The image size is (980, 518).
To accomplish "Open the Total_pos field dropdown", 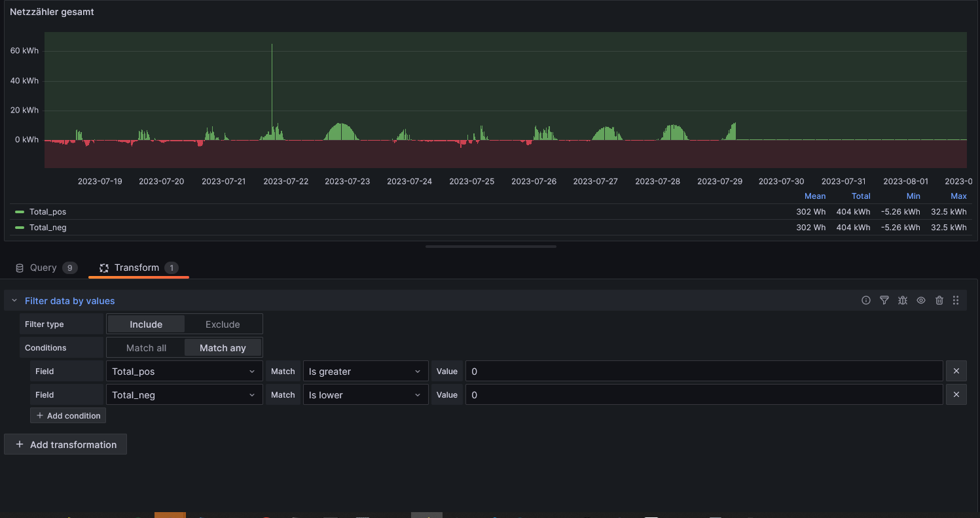I will click(184, 371).
